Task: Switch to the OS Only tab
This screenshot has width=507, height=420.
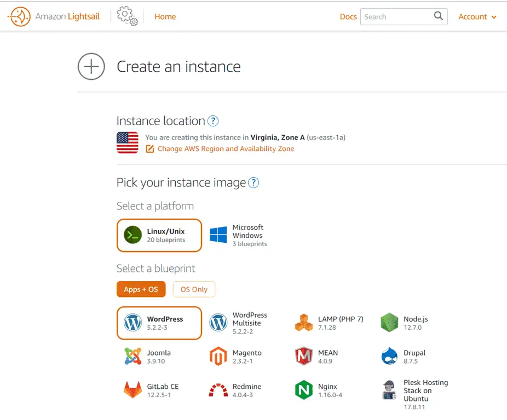Action: click(x=194, y=289)
